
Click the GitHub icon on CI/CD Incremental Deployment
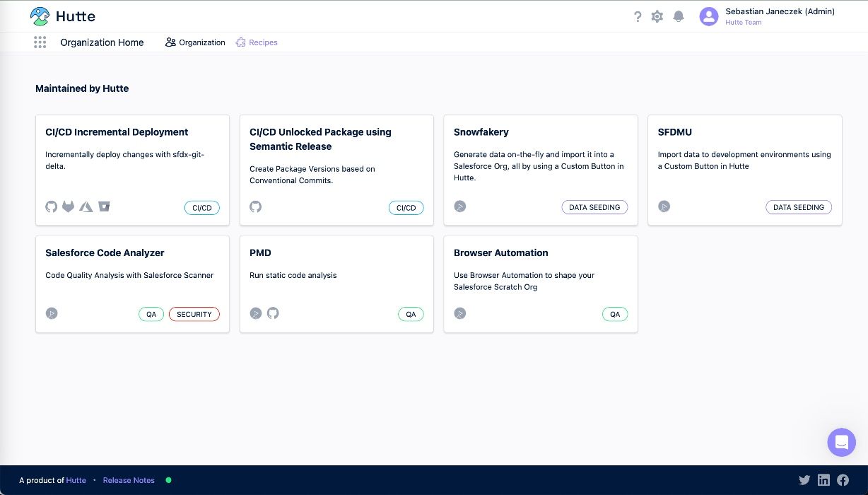click(51, 206)
